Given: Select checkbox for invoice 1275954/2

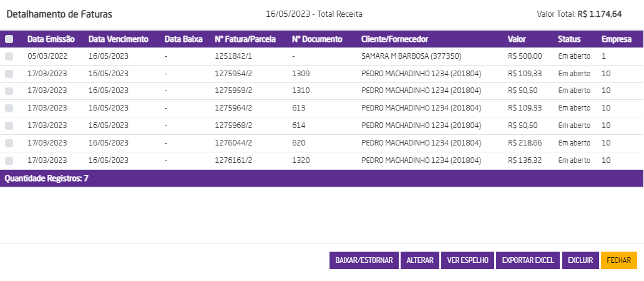Looking at the screenshot, I should [9, 74].
